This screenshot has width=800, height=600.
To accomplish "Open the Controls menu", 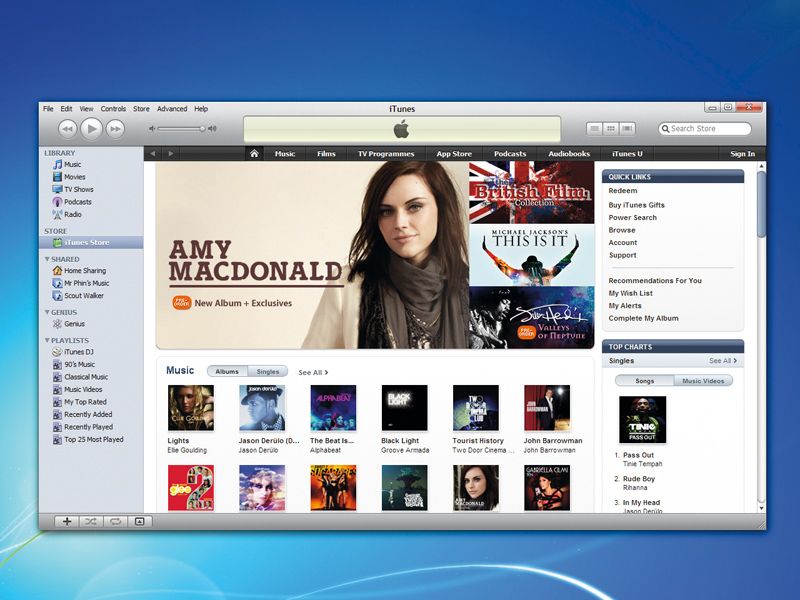I will [x=113, y=109].
